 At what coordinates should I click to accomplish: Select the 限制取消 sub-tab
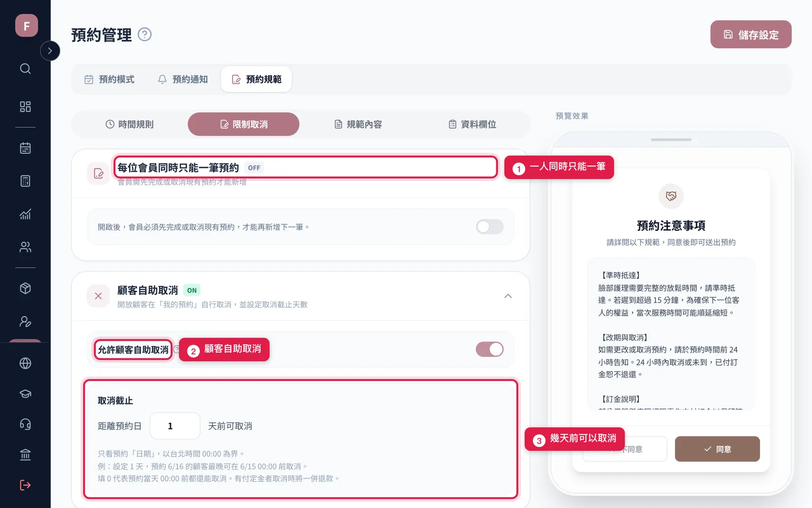pos(244,124)
